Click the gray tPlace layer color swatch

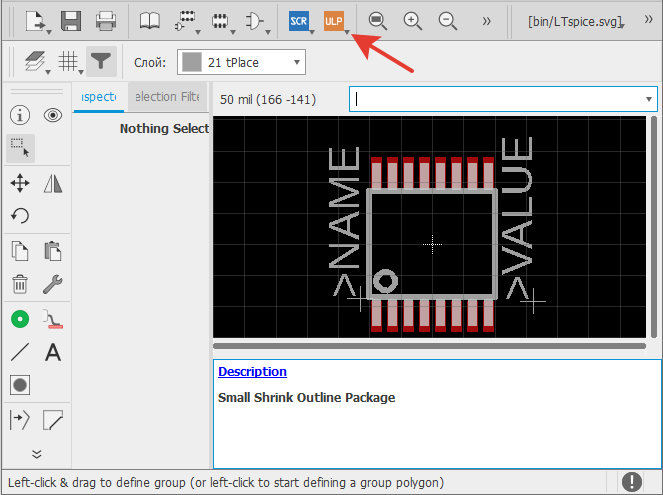192,62
